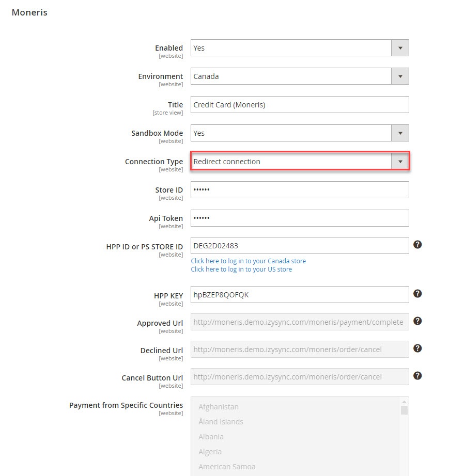Focus the Store ID password field
The image size is (449, 476).
pyautogui.click(x=300, y=190)
